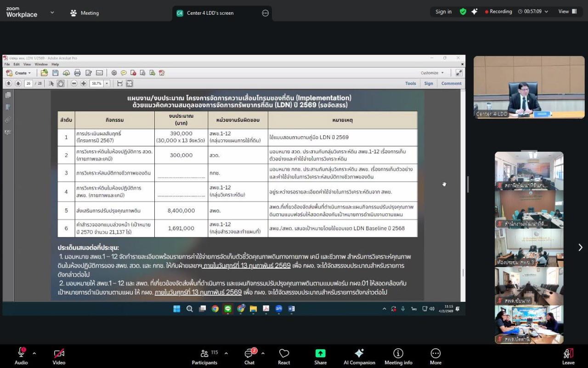The image size is (588, 368).
Task: Toggle microphone with the Audio button
Action: click(x=21, y=356)
